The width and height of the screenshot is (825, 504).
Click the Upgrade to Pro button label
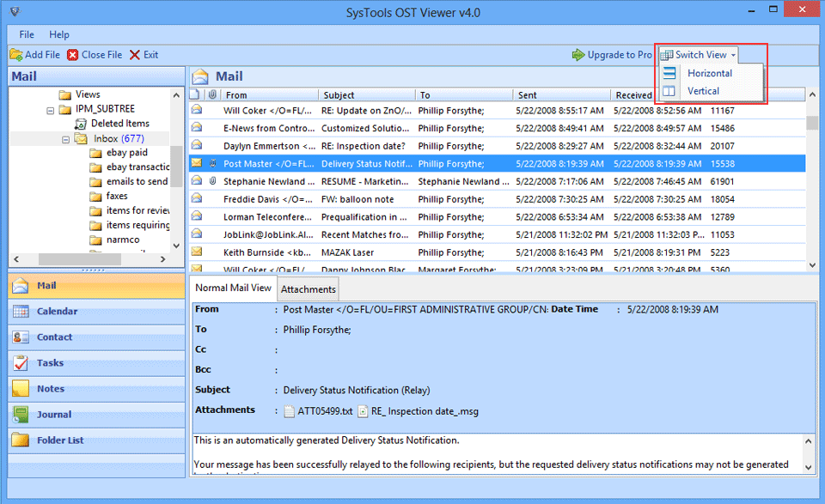pyautogui.click(x=620, y=55)
